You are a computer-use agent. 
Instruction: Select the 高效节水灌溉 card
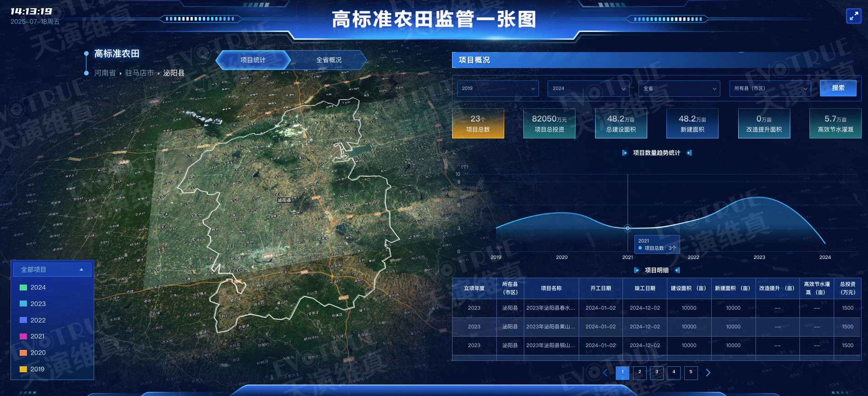[x=836, y=123]
